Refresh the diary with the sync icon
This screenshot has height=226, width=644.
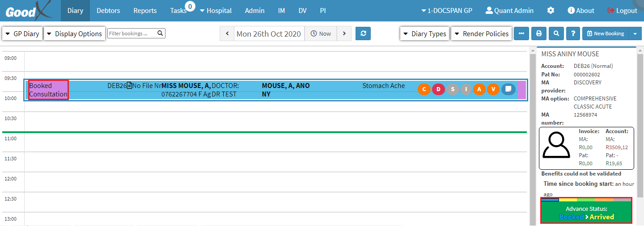coord(363,33)
